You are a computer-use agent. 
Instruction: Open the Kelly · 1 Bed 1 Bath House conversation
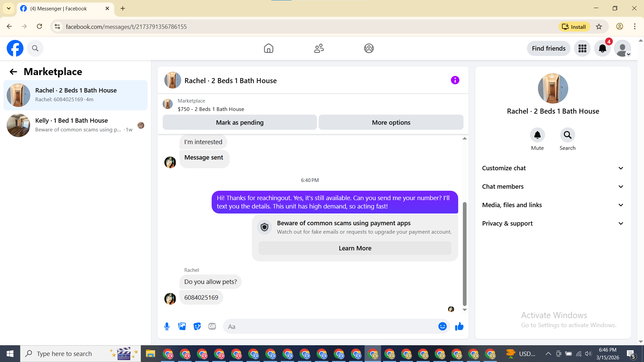(75, 125)
